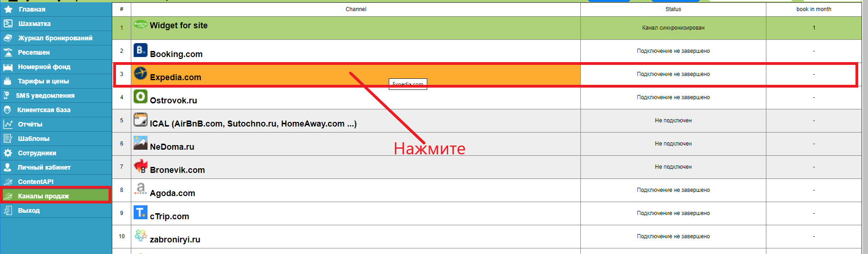This screenshot has height=254, width=868.
Task: Click the cTrip.com T logo
Action: click(141, 212)
